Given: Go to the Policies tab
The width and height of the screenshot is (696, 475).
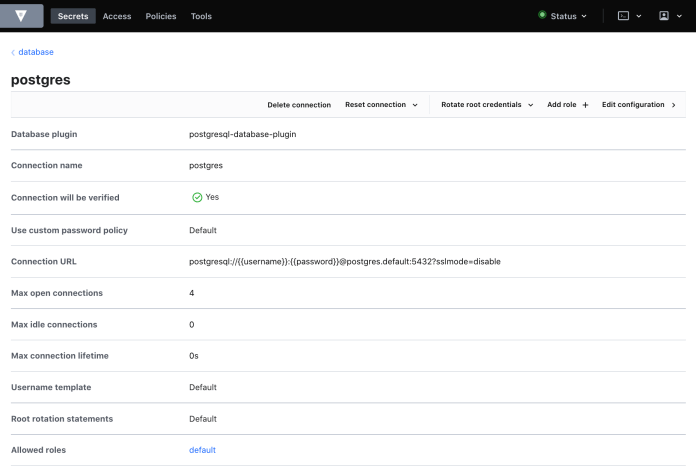Looking at the screenshot, I should (x=161, y=16).
